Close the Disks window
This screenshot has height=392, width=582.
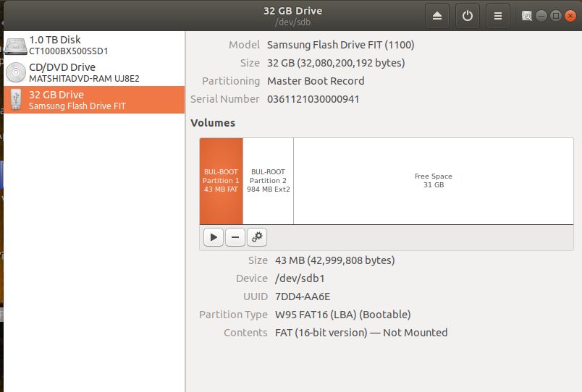pyautogui.click(x=570, y=16)
